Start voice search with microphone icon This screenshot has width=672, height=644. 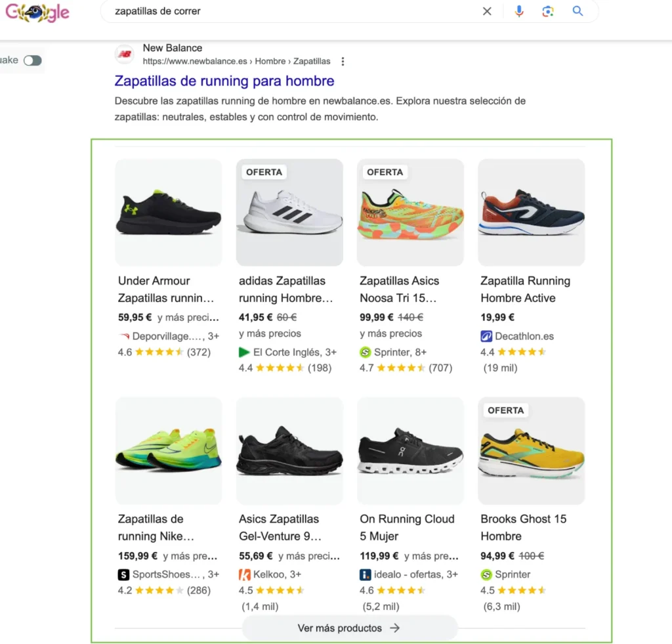click(519, 11)
